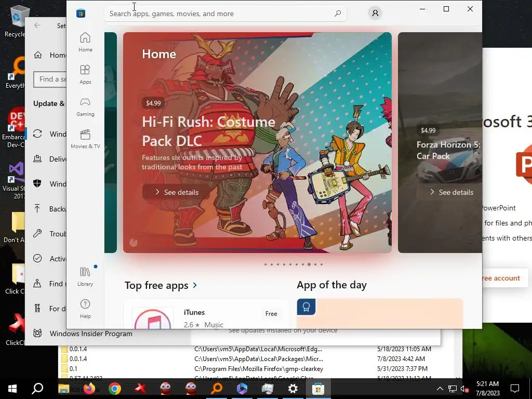
Task: Open the network tray icon
Action: (453, 389)
